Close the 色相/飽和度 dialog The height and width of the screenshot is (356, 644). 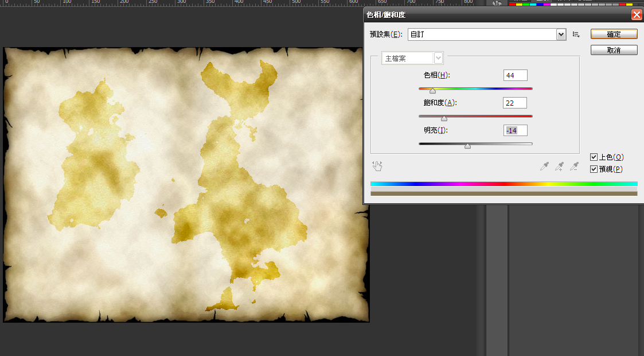pos(637,15)
